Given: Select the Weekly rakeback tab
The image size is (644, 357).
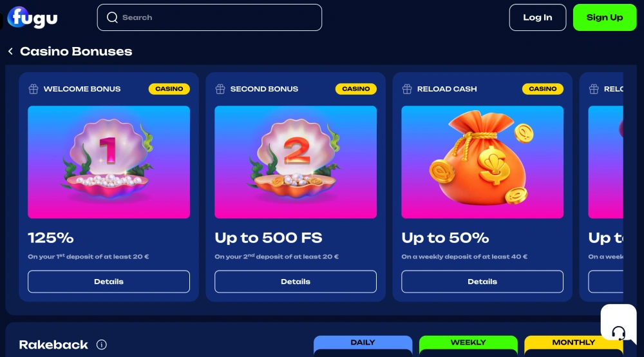Looking at the screenshot, I should pyautogui.click(x=468, y=343).
